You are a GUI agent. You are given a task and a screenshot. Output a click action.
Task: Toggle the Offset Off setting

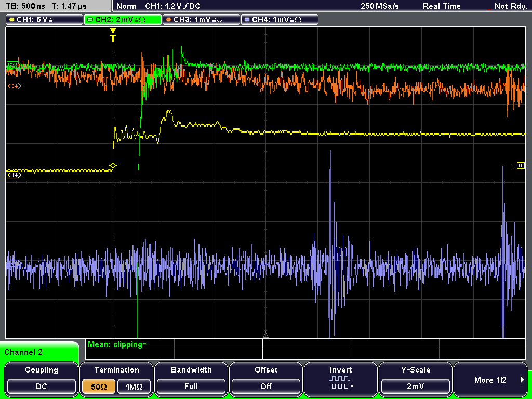click(266, 379)
